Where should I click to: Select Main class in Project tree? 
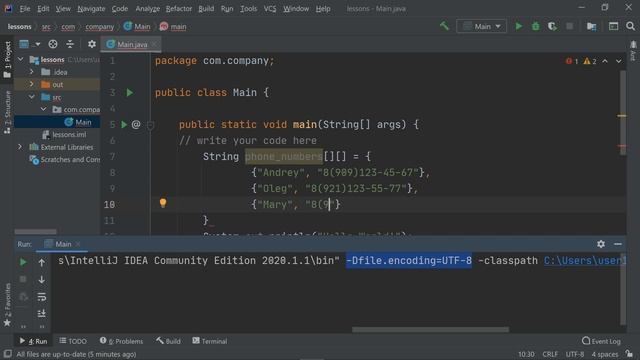[83, 122]
